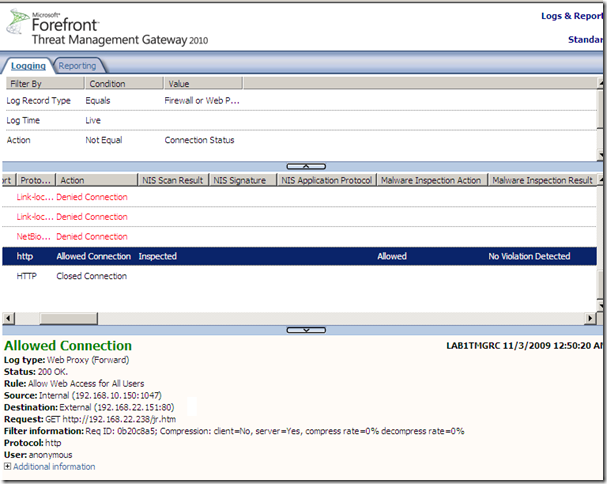
Task: Open the Reporting tab
Action: [77, 66]
